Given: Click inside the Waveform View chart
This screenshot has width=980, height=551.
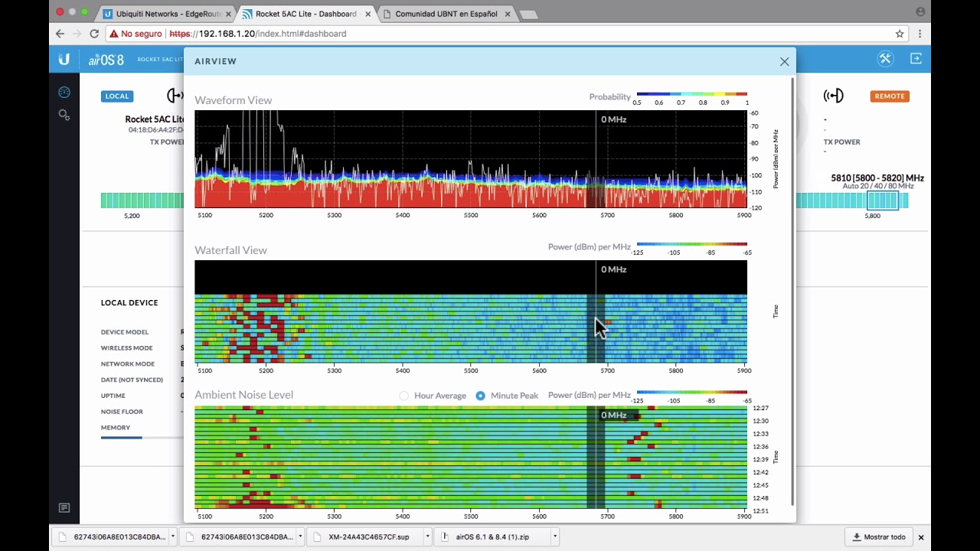Looking at the screenshot, I should click(470, 159).
